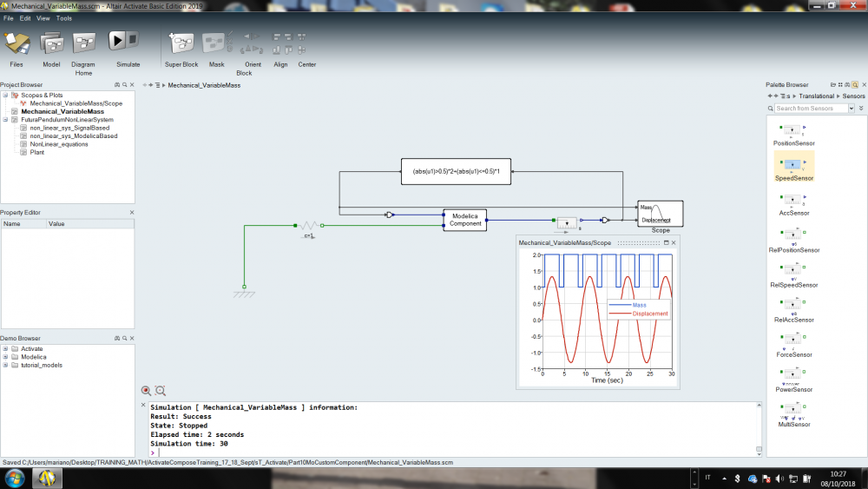
Task: Select NonLinear_equations tree item
Action: 59,144
